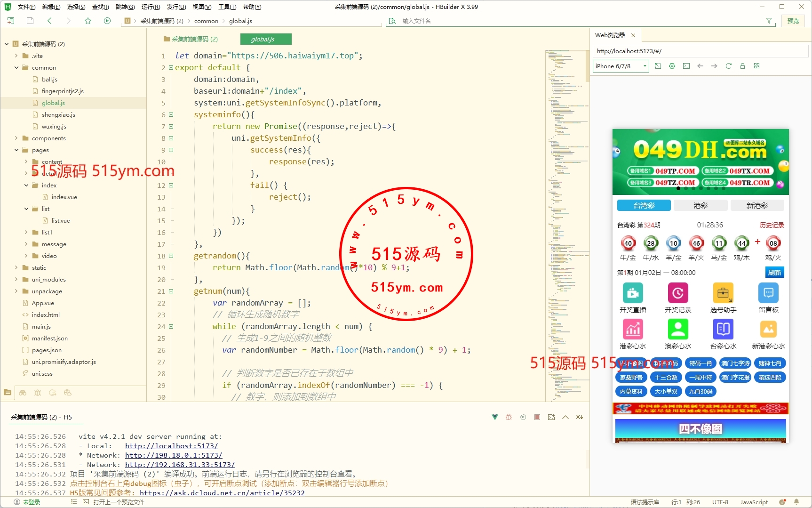
Task: Collapse the common folder in project tree
Action: tap(16, 67)
